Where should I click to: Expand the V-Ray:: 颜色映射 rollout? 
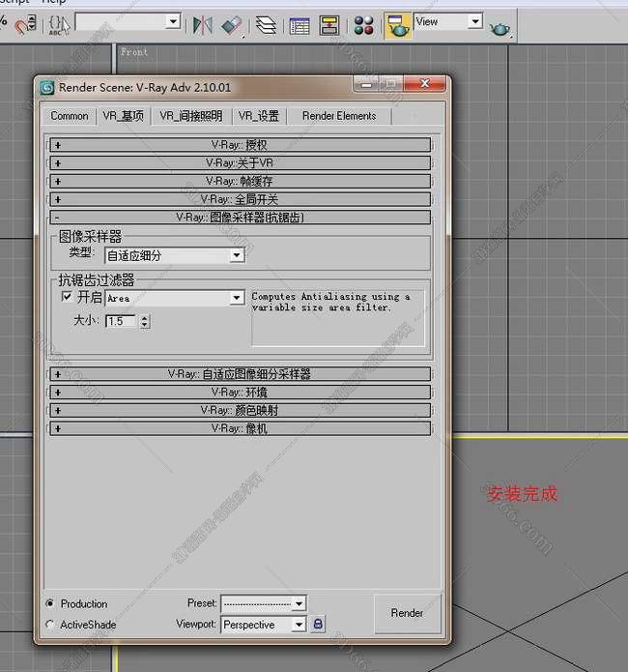click(240, 410)
